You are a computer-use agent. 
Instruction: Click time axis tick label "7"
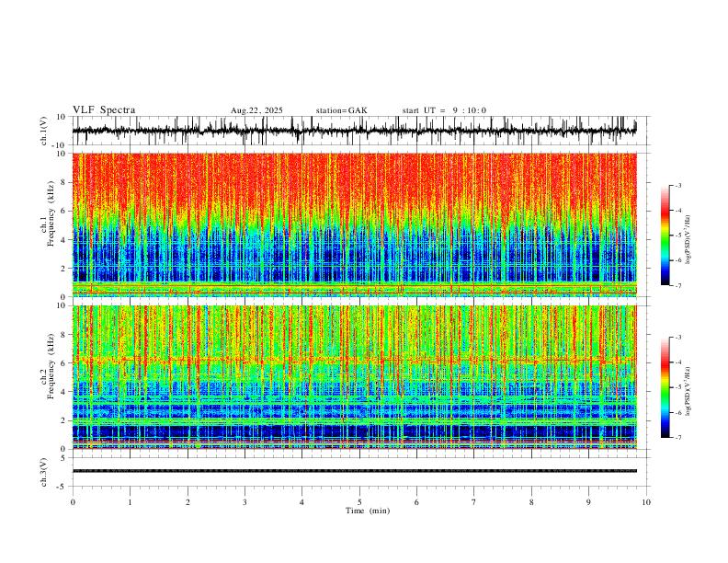pos(474,502)
